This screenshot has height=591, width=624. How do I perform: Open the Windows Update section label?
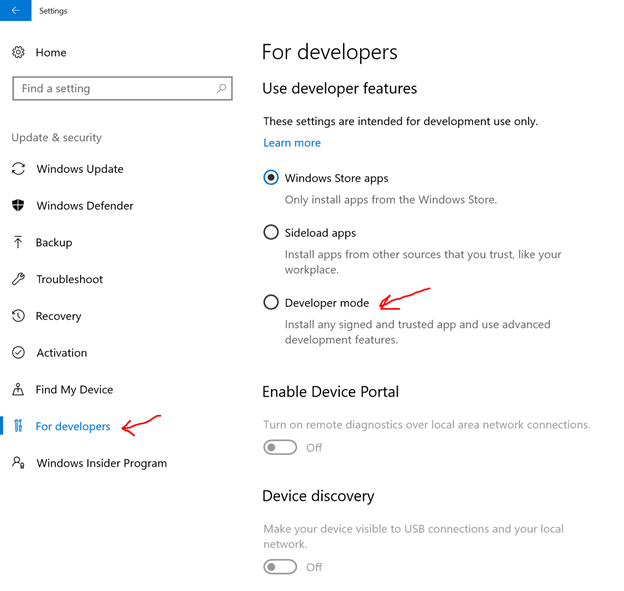point(80,169)
